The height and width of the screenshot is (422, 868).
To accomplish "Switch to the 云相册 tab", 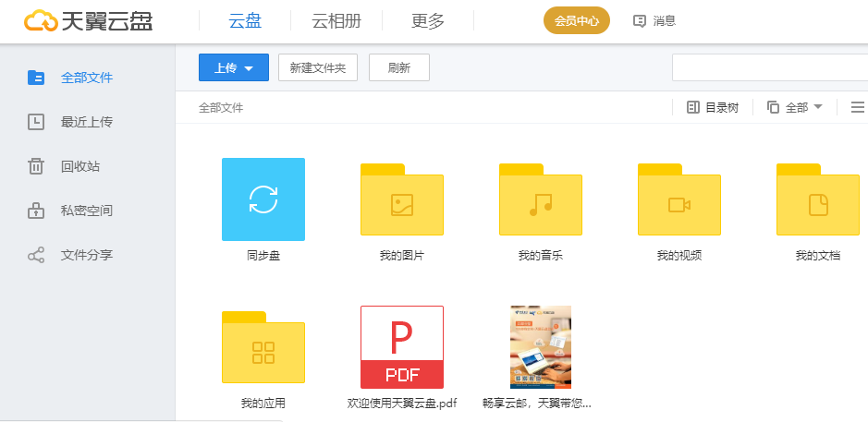I will point(336,21).
